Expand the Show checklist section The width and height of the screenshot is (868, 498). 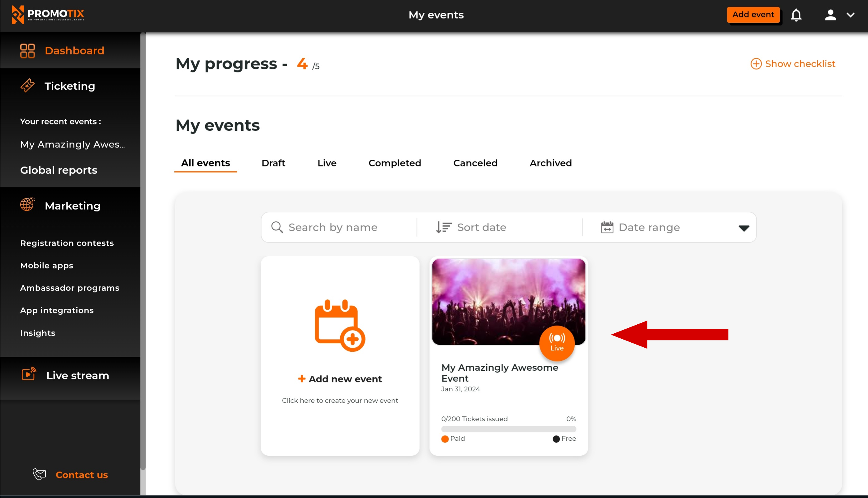[793, 63]
